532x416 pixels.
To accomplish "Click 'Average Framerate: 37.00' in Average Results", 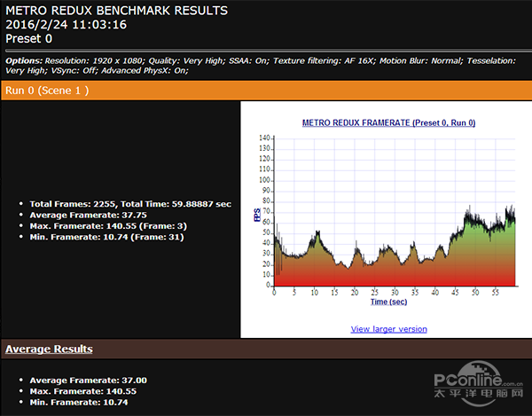I will pyautogui.click(x=88, y=381).
